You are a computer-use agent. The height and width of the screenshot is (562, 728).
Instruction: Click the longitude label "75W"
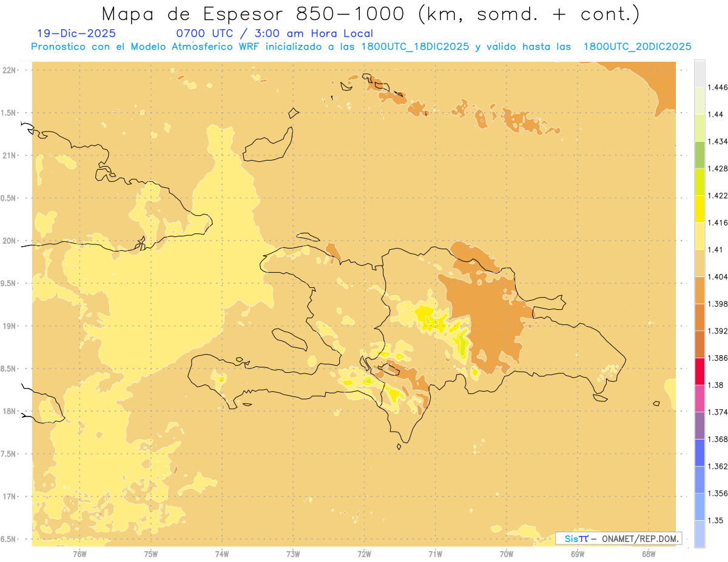151,554
